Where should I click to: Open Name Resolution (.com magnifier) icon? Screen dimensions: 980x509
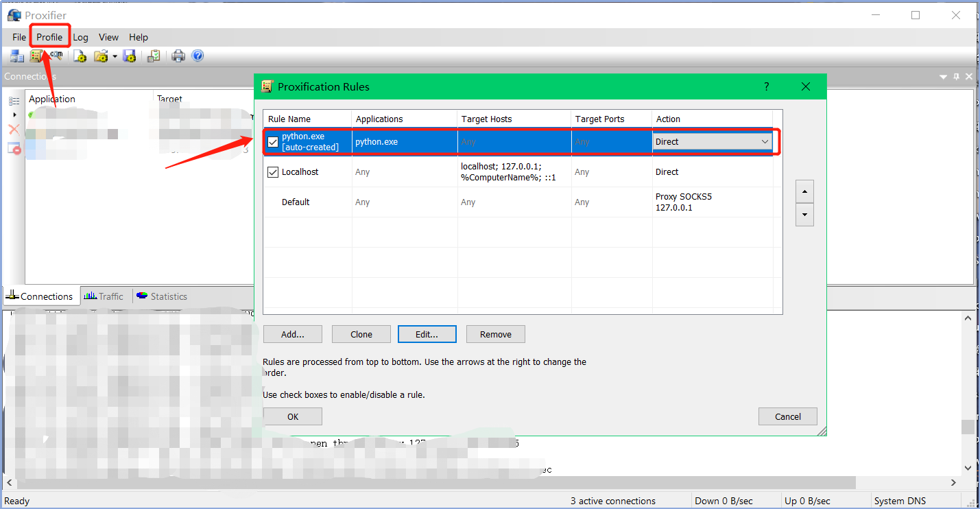(x=56, y=56)
